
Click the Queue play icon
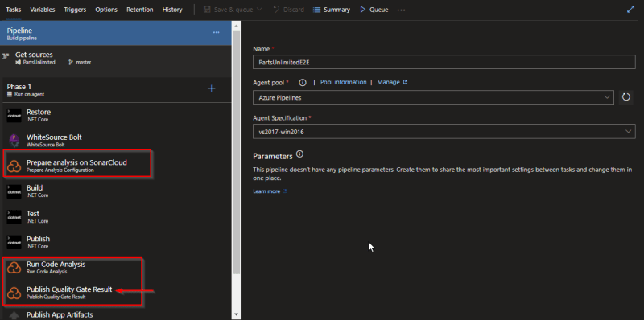pos(363,10)
